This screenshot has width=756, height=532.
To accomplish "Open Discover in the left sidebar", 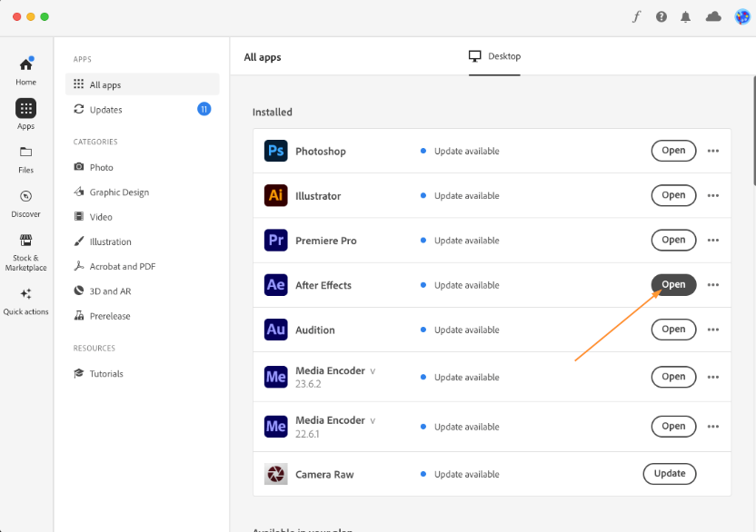I will pyautogui.click(x=25, y=203).
